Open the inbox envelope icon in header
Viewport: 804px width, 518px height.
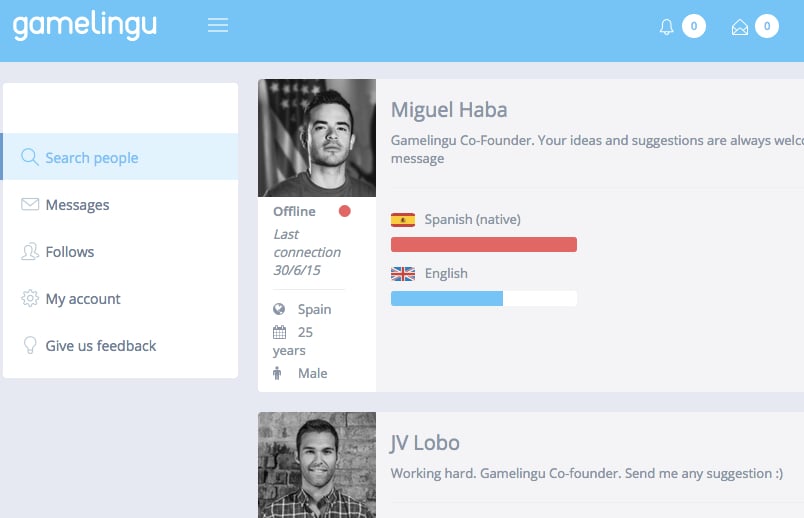739,27
